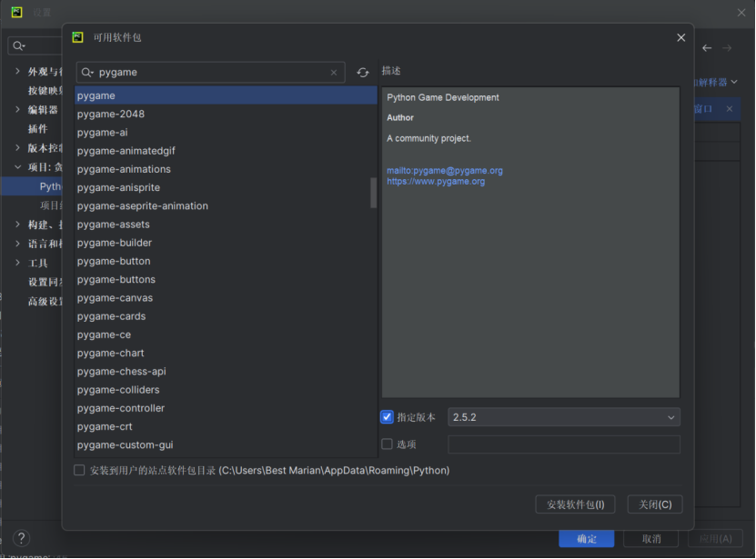Image resolution: width=756 pixels, height=559 pixels.
Task: Select pygame-animations in the list
Action: [226, 169]
